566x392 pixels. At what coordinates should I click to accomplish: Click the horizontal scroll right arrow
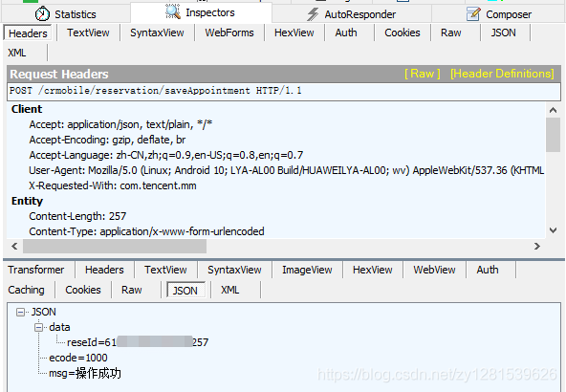(x=537, y=246)
